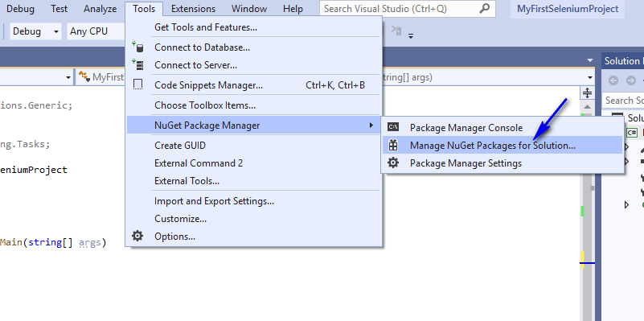The image size is (644, 321).
Task: Click the Manage NuGet Packages gift-box icon
Action: (393, 145)
